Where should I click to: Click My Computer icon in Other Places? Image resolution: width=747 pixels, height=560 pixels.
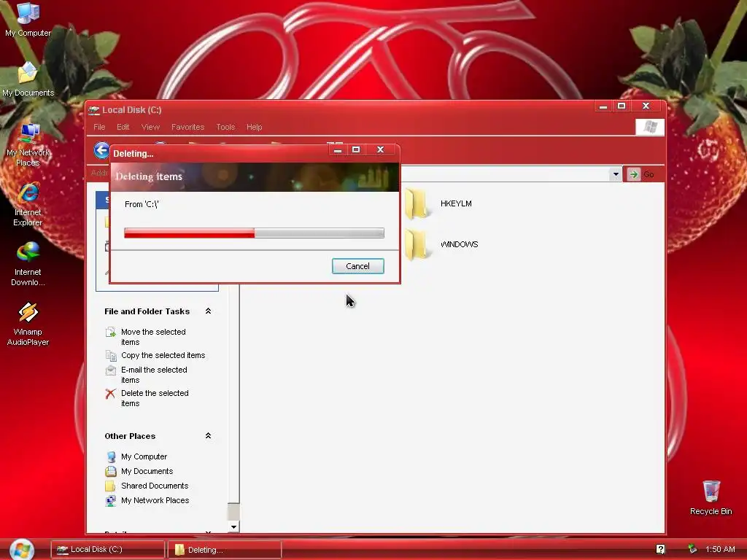pos(111,456)
